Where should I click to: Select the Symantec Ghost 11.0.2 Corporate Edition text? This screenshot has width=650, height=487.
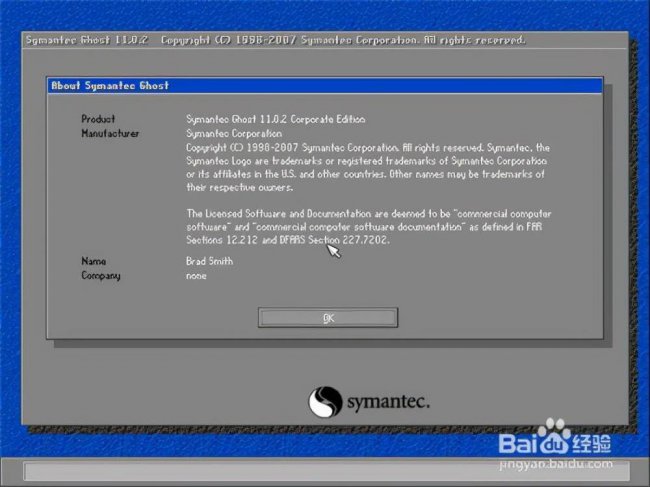(x=276, y=119)
